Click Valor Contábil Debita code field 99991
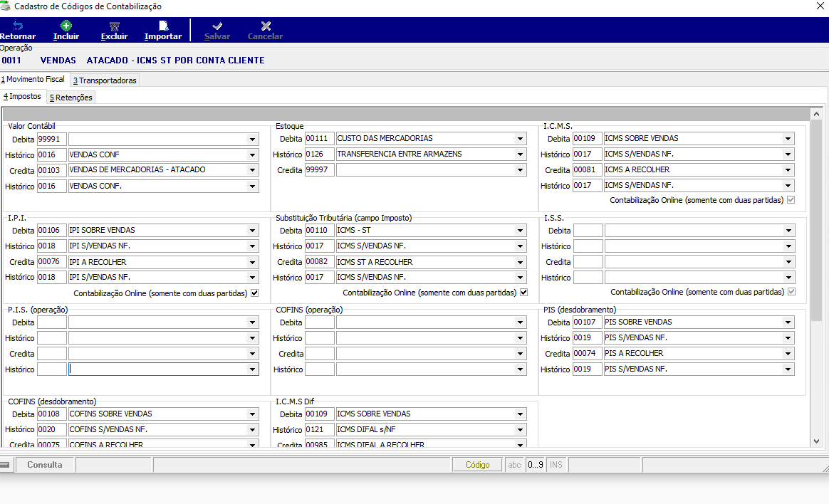This screenshot has width=829, height=504. [x=52, y=140]
